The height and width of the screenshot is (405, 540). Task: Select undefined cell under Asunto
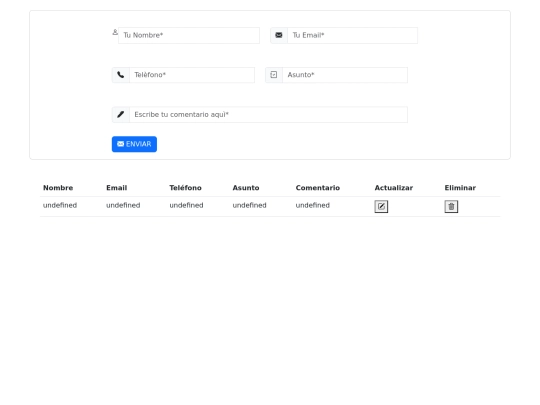click(249, 205)
